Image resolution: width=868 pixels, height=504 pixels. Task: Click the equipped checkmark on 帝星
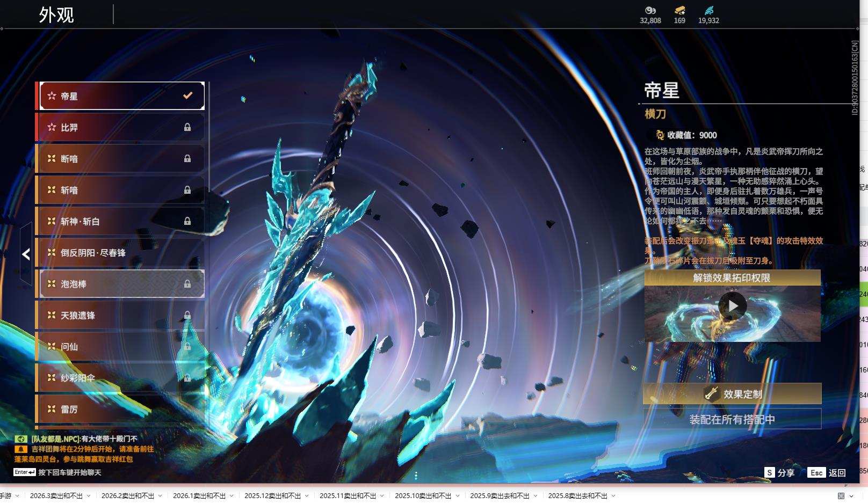[187, 96]
